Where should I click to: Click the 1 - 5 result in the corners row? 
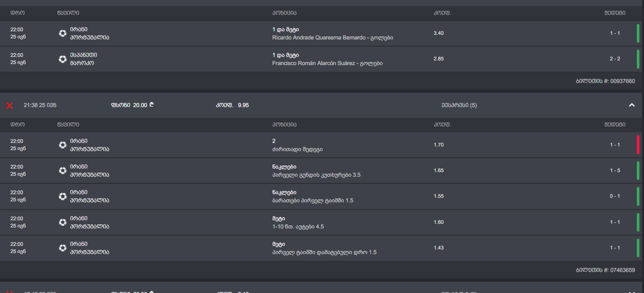coord(615,171)
